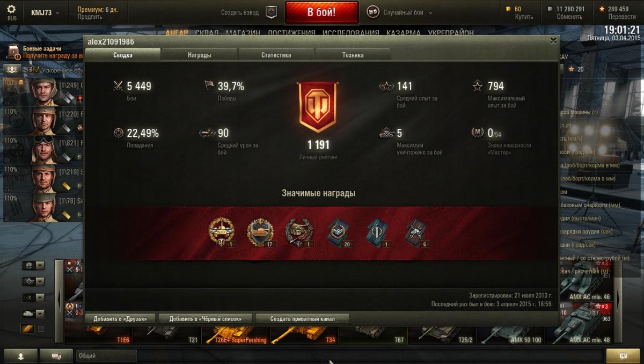Screen dimensions: 644x364
Task: Click the free experience star icon
Action: pyautogui.click(x=602, y=9)
